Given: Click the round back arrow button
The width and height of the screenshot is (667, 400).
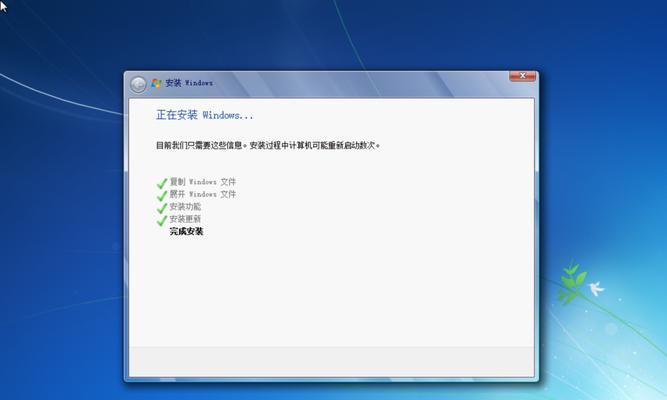Looking at the screenshot, I should point(138,84).
